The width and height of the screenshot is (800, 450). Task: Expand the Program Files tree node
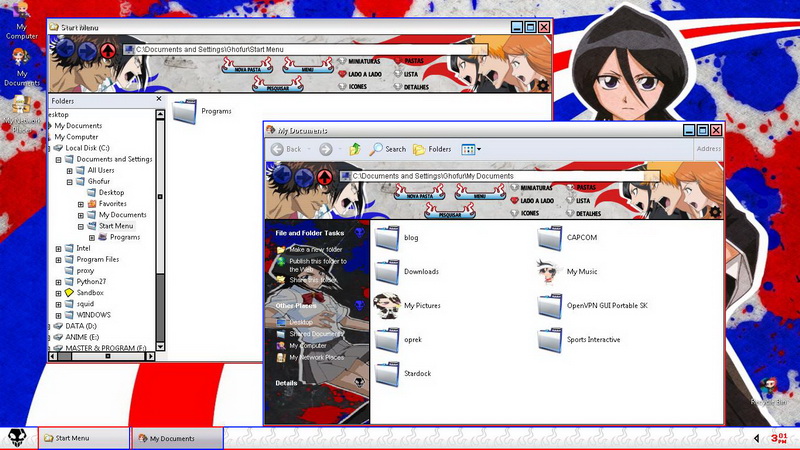click(x=58, y=260)
